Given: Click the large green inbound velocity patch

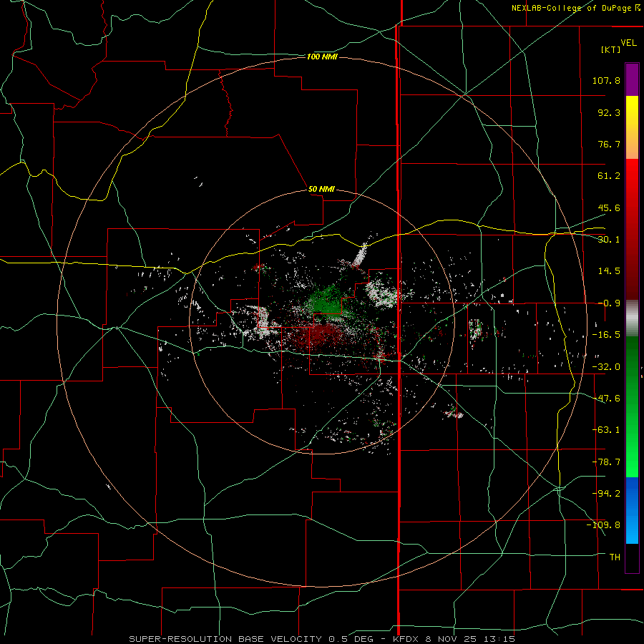Looking at the screenshot, I should click(x=326, y=302).
